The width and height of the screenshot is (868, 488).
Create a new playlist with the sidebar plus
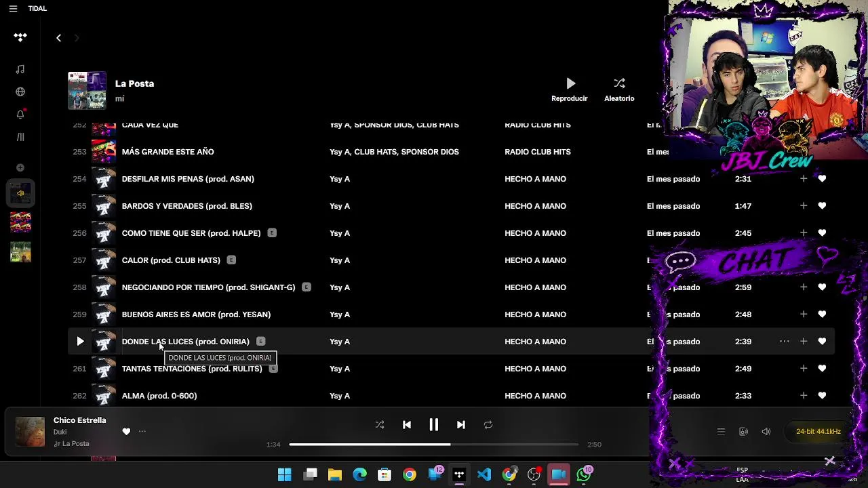[x=20, y=167]
